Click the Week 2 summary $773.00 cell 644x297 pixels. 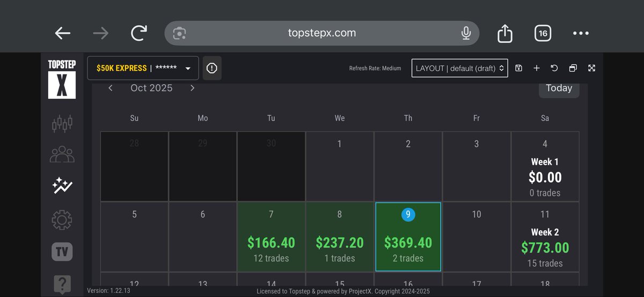(x=545, y=236)
